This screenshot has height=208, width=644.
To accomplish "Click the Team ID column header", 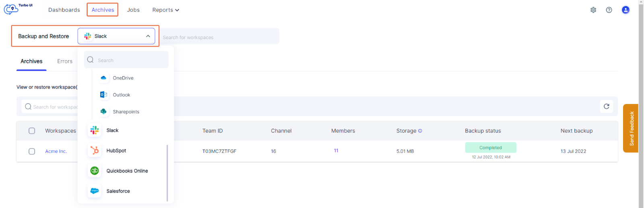I will coord(213,131).
